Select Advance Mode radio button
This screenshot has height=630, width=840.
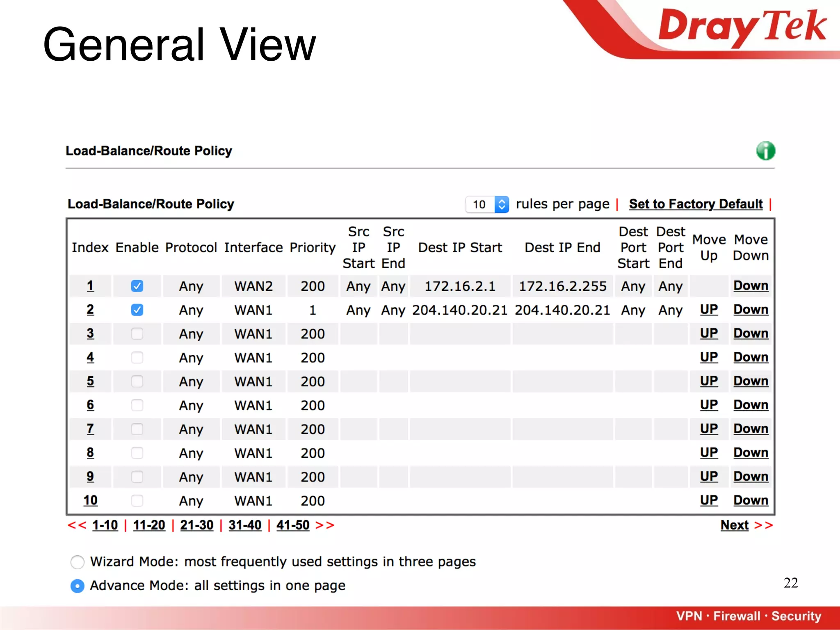point(78,586)
